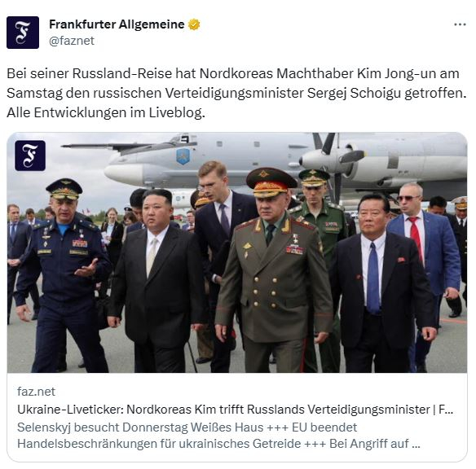Open the news photo preview

[x=237, y=252]
